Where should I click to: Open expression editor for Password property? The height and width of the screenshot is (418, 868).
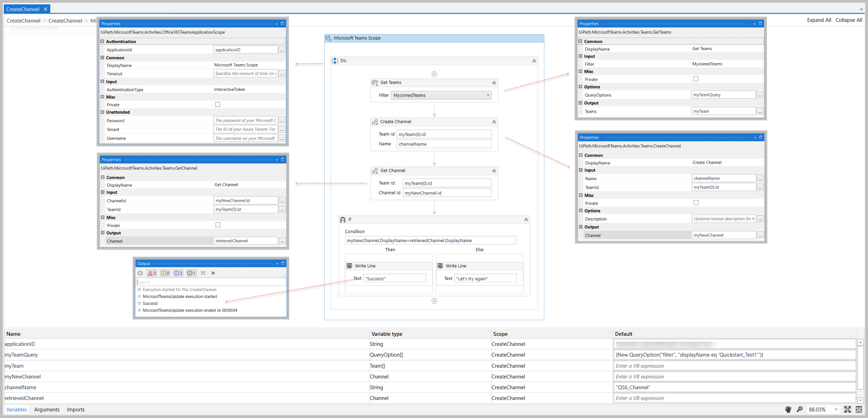click(282, 121)
